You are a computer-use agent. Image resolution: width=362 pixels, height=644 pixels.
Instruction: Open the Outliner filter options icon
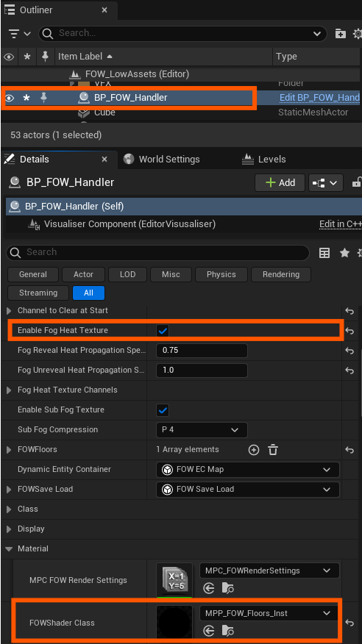click(20, 33)
